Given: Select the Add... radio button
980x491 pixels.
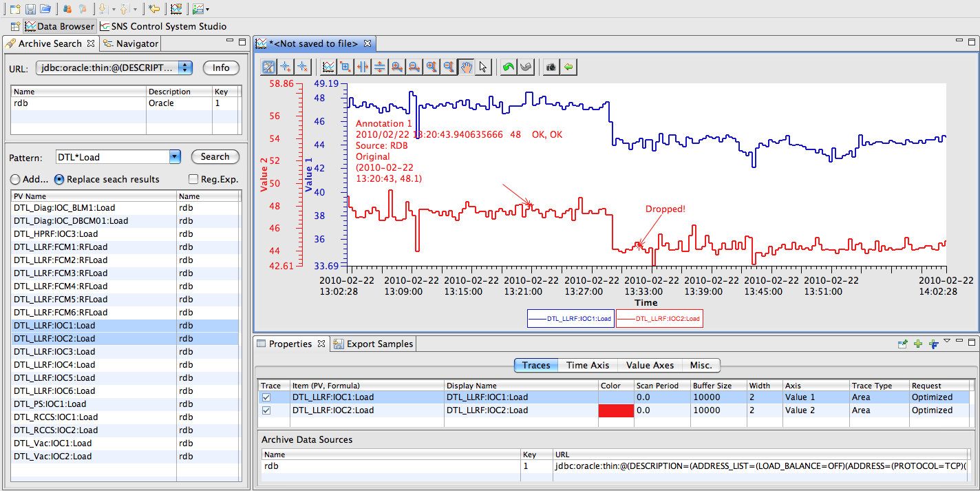Looking at the screenshot, I should (15, 180).
